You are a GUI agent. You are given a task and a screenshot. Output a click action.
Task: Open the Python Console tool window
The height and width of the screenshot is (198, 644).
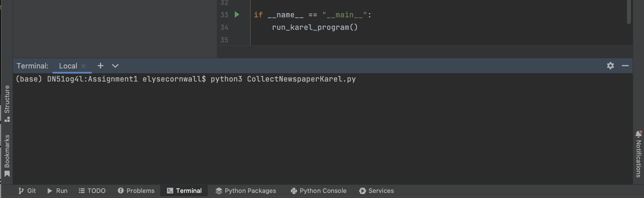pos(319,191)
